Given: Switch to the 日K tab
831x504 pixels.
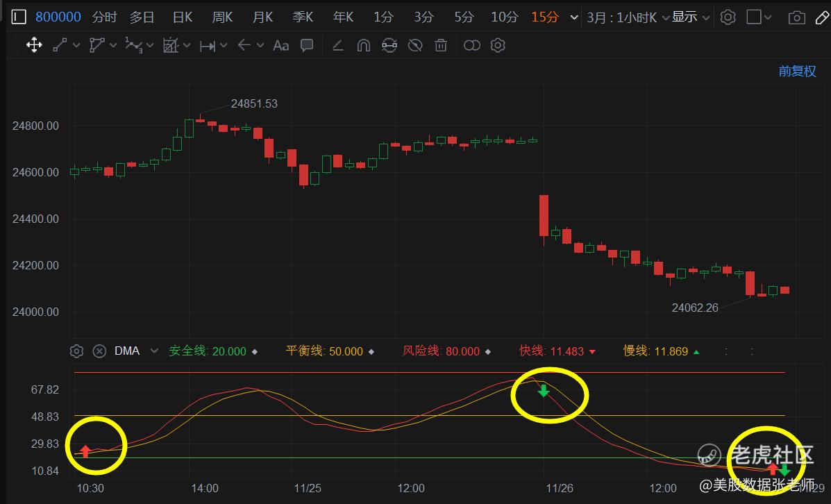Looking at the screenshot, I should (183, 17).
